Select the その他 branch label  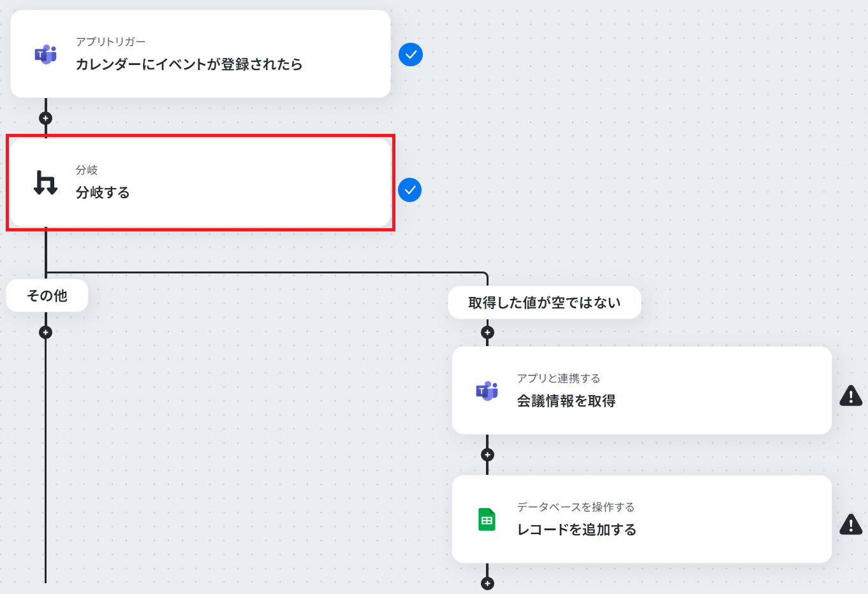point(47,296)
